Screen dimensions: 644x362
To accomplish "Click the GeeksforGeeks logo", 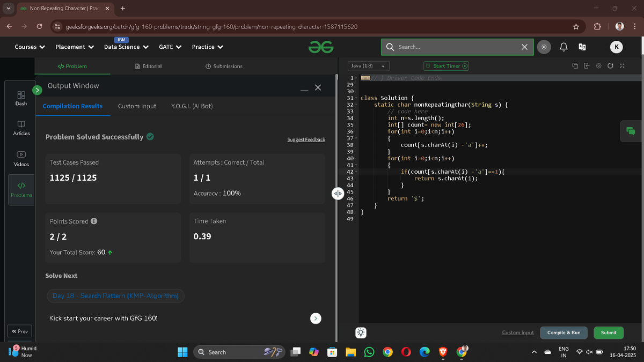I will coord(320,47).
